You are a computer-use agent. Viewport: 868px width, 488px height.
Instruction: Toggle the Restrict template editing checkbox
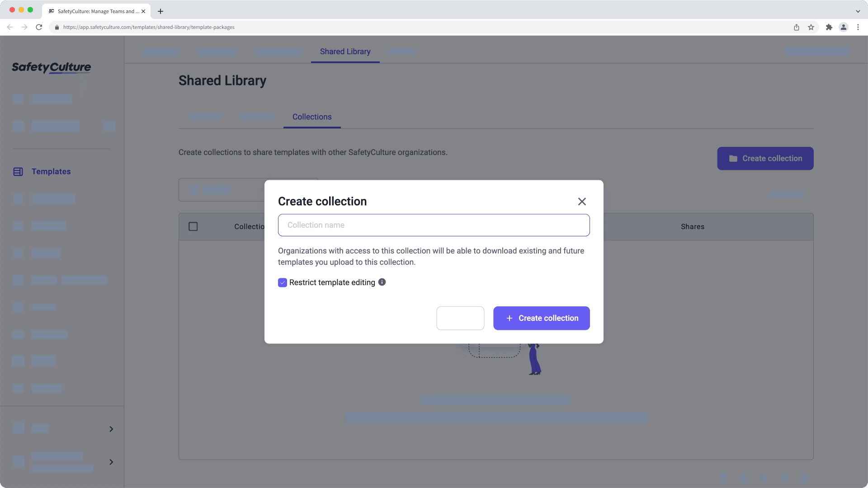coord(282,282)
